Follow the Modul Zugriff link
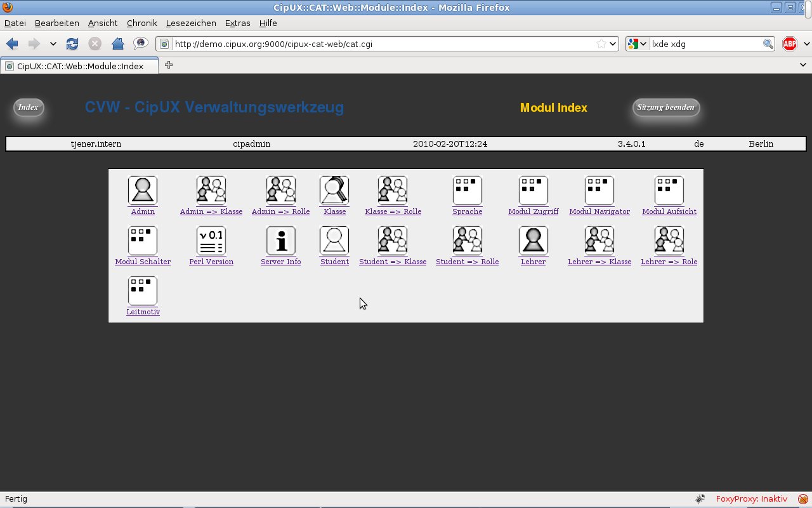The width and height of the screenshot is (812, 508). point(534,211)
